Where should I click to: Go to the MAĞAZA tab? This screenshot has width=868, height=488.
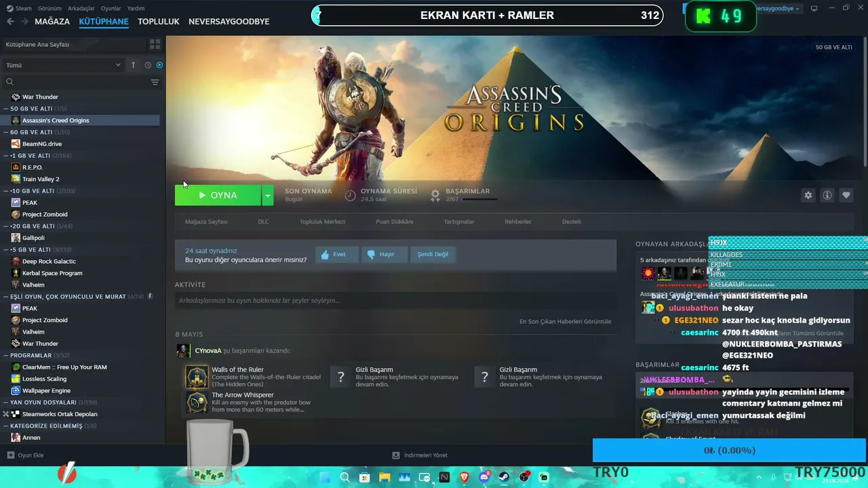[52, 22]
